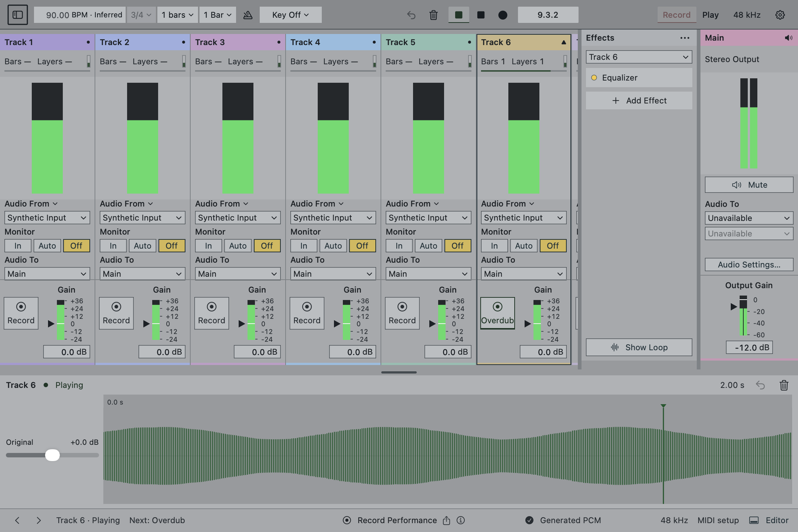
Task: Click the Record Performance info icon
Action: tap(460, 520)
